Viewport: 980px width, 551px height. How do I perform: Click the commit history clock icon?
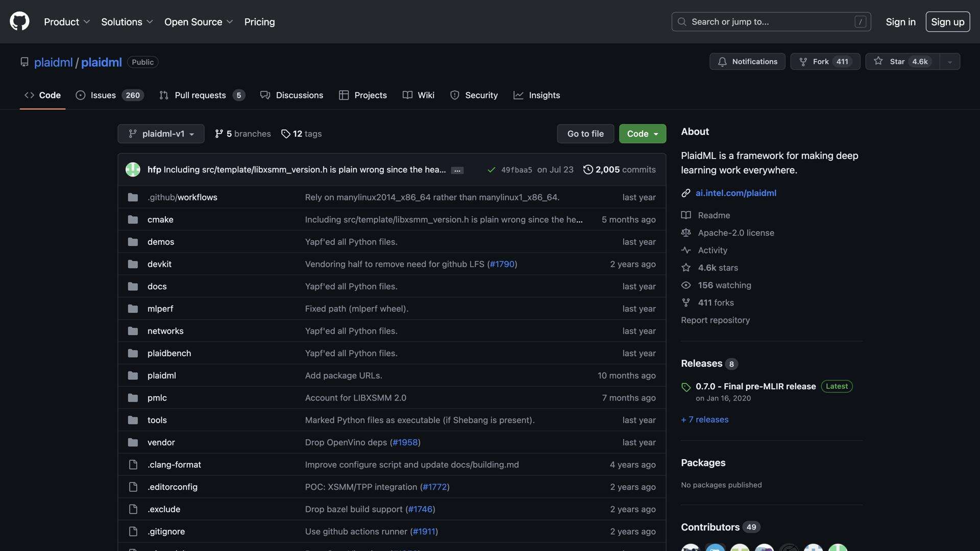tap(588, 169)
